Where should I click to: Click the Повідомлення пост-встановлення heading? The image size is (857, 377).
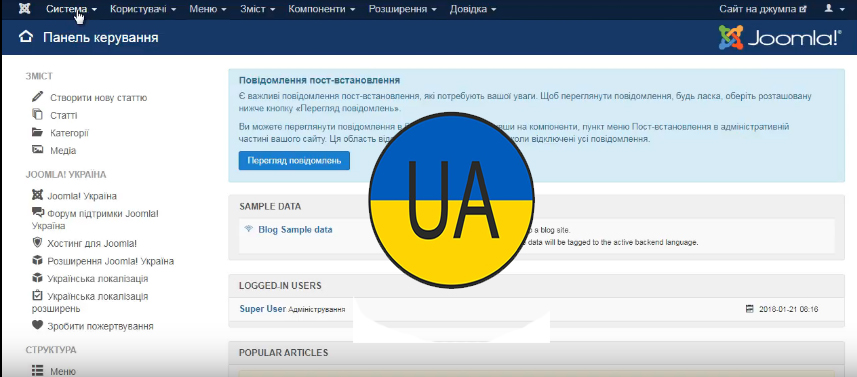(320, 80)
